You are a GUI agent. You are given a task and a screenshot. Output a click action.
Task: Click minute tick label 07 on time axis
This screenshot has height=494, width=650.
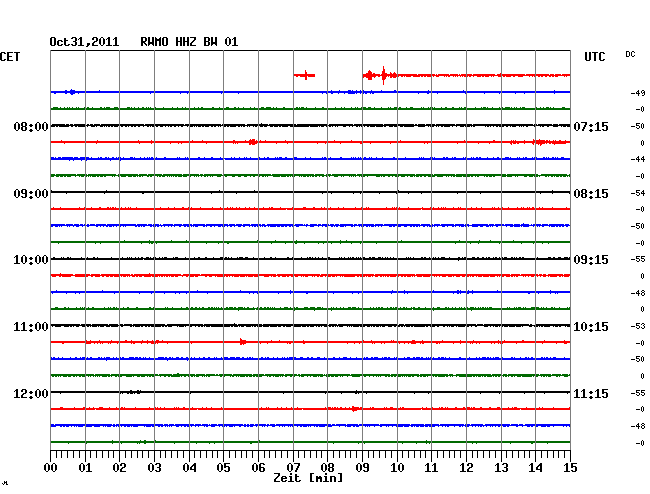point(293,467)
